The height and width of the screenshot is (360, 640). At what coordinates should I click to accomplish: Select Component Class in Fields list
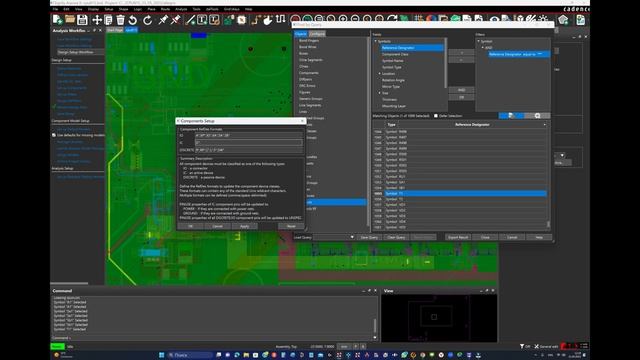395,54
